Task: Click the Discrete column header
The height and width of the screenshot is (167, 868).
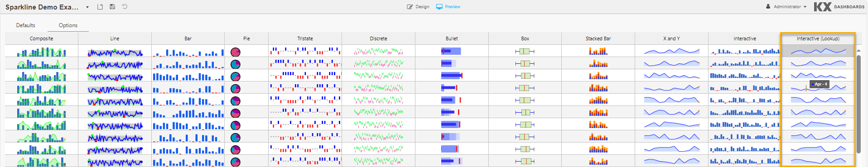Action: pos(379,38)
